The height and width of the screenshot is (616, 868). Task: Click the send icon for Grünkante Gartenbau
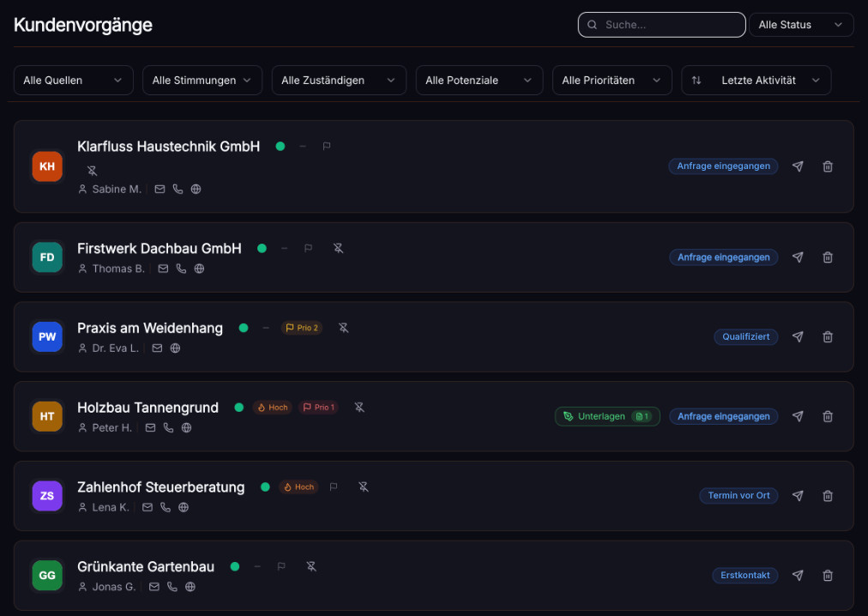tap(798, 575)
